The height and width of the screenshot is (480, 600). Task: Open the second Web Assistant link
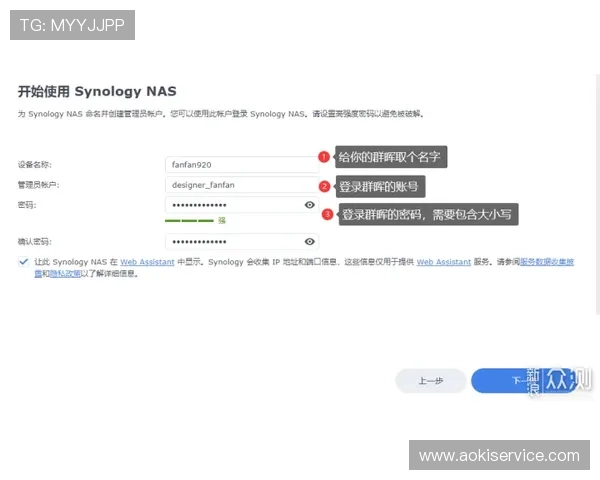click(444, 262)
